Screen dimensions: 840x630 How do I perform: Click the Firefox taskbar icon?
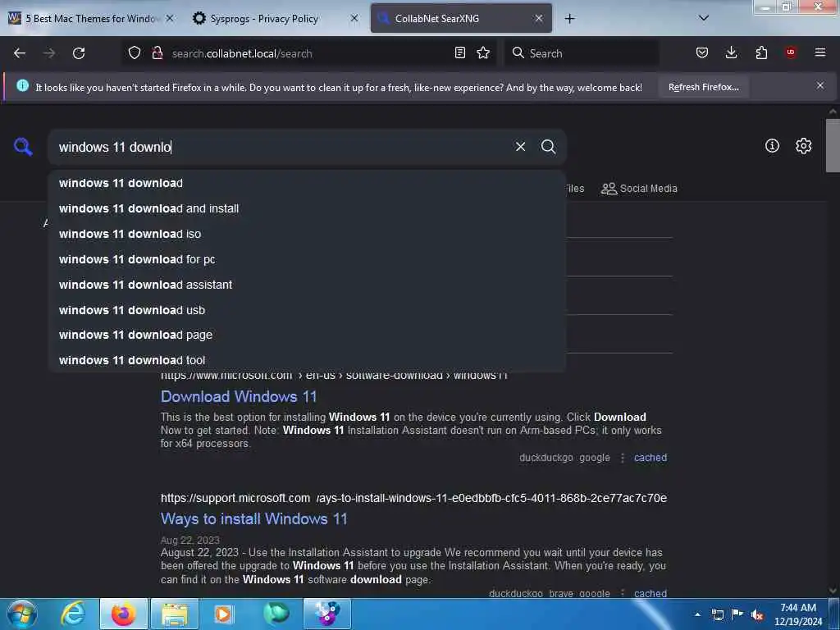(123, 614)
